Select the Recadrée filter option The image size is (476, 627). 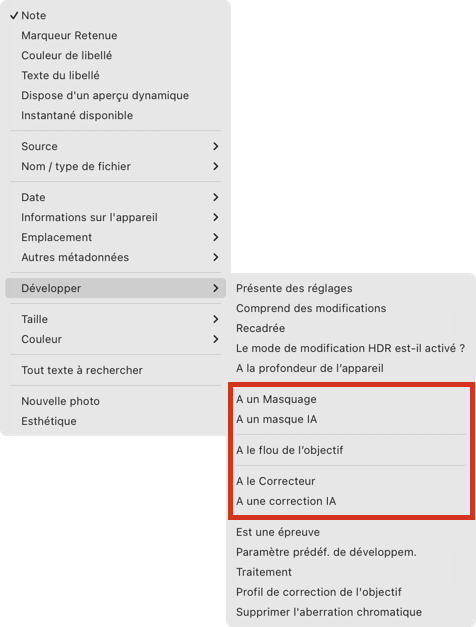(351, 328)
